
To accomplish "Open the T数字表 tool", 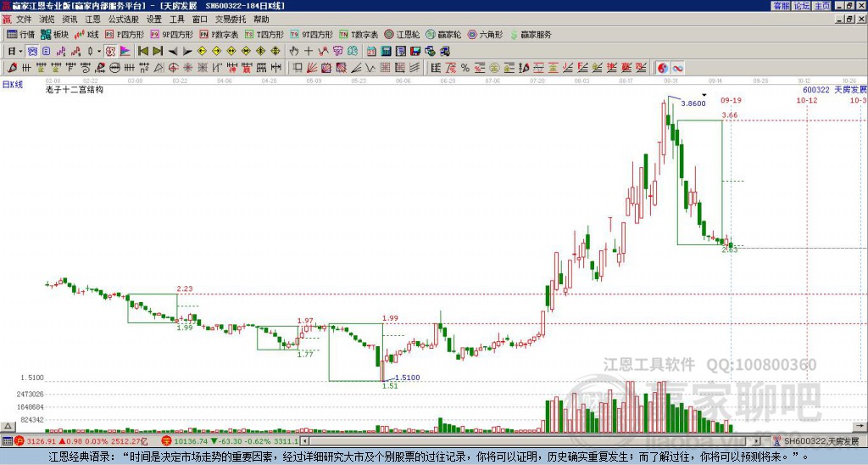I will point(359,34).
